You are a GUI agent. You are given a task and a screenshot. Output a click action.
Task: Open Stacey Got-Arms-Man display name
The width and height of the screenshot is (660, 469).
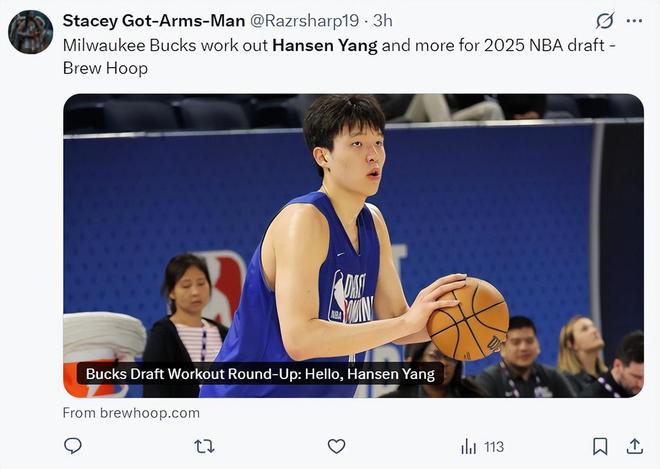coord(154,21)
